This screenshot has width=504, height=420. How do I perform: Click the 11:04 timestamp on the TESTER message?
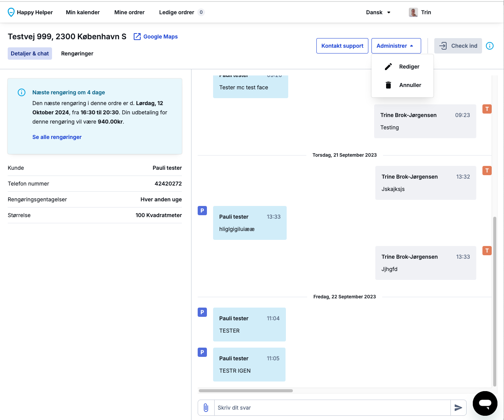pos(273,318)
